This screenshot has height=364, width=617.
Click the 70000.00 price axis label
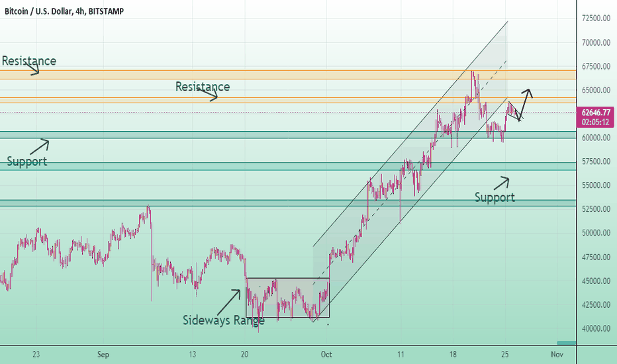[x=596, y=42]
